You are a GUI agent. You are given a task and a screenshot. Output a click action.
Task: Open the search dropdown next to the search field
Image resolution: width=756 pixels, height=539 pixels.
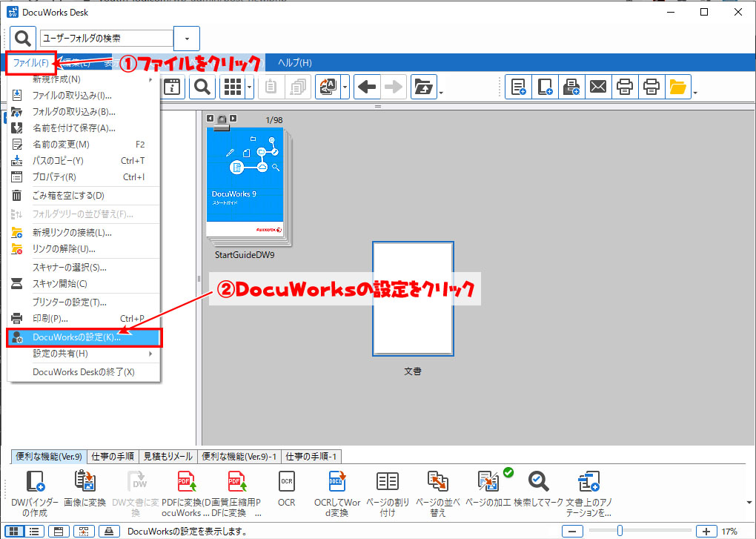click(x=186, y=38)
